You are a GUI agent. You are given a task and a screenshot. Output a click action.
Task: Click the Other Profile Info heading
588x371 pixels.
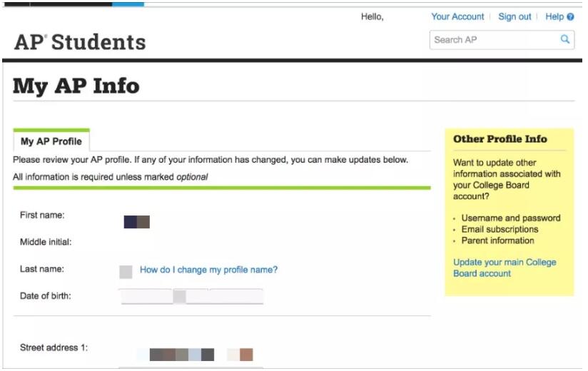500,139
